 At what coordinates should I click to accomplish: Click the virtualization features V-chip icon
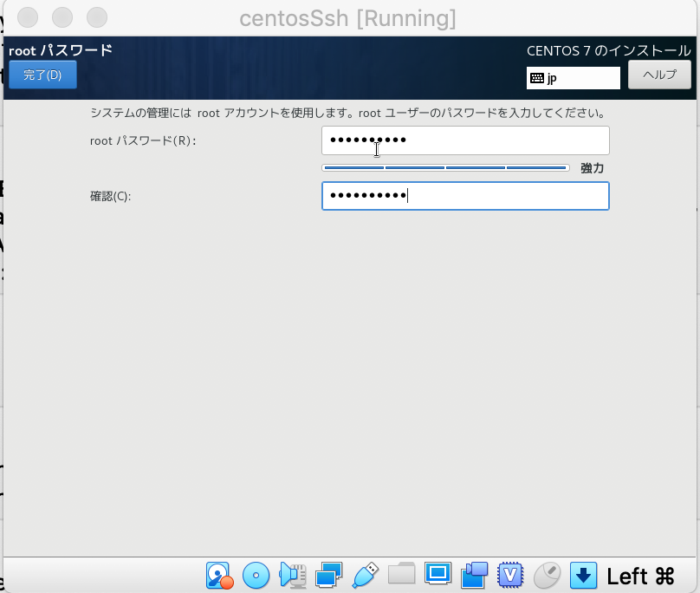[510, 575]
